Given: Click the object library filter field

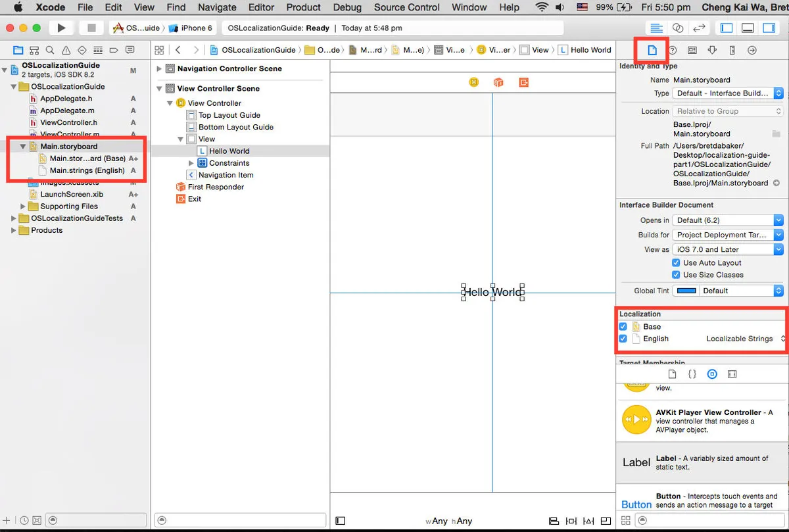Looking at the screenshot, I should tap(710, 520).
